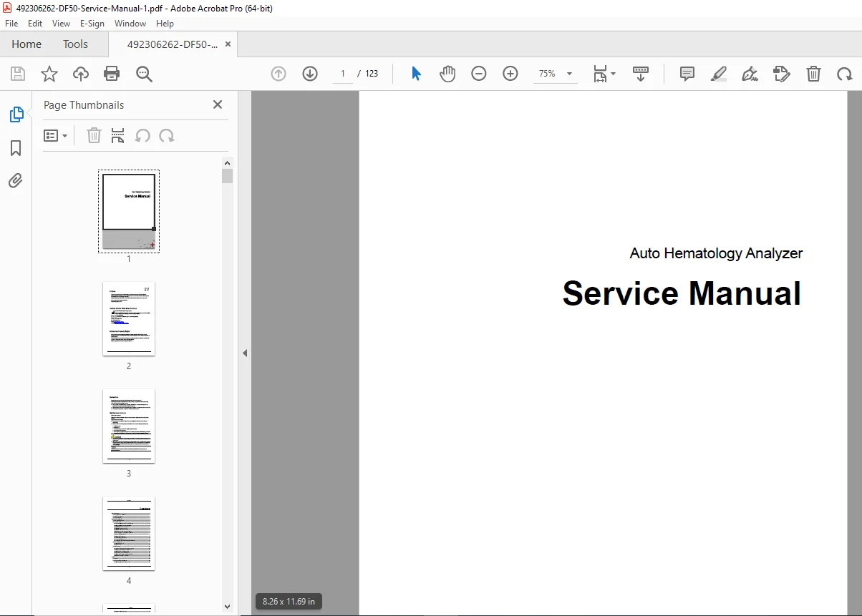Screen dimensions: 862x616
Task: Switch to the Home tab
Action: coord(26,44)
